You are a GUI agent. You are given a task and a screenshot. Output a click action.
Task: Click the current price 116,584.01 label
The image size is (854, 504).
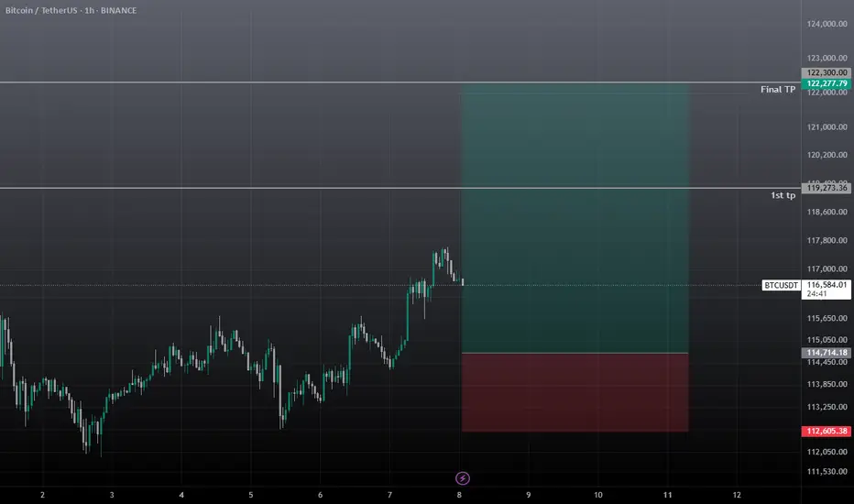point(827,285)
